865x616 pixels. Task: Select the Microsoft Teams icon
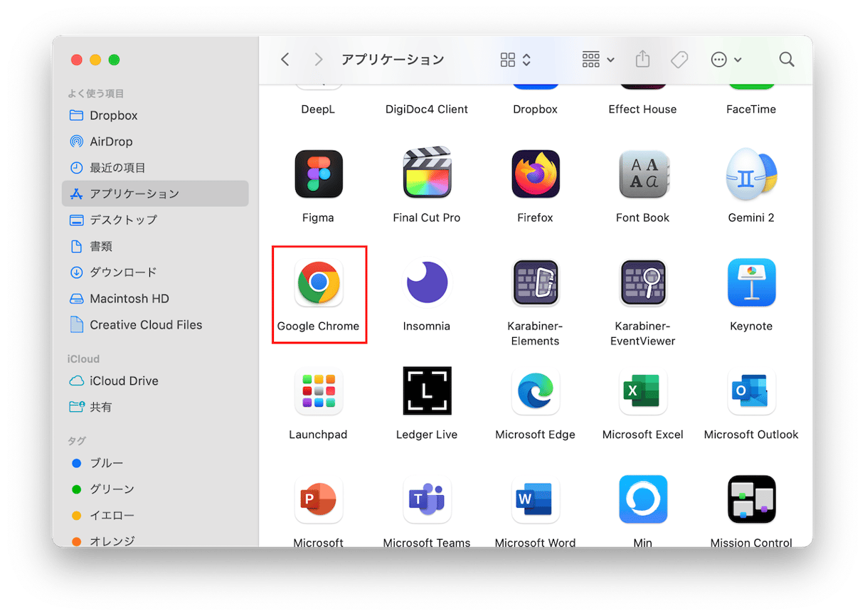427,499
